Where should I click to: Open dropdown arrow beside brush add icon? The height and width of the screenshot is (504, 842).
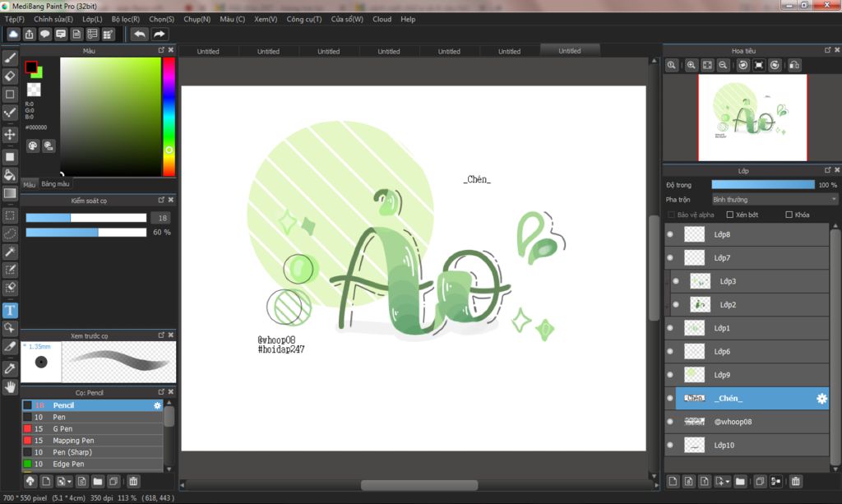coord(69,482)
